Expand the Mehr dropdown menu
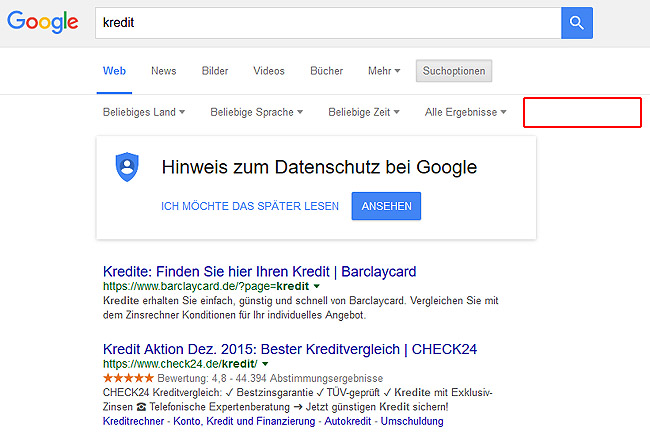This screenshot has height=435, width=650. pos(384,71)
